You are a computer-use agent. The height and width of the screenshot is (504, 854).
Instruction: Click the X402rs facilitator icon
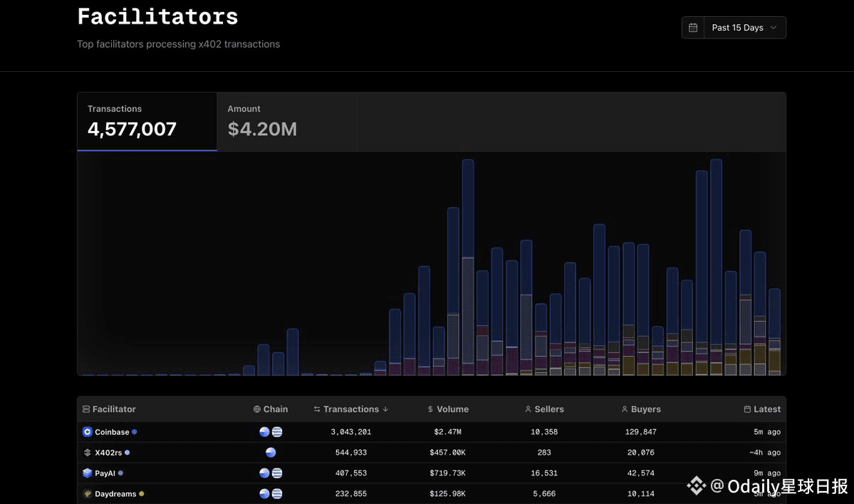(x=88, y=453)
